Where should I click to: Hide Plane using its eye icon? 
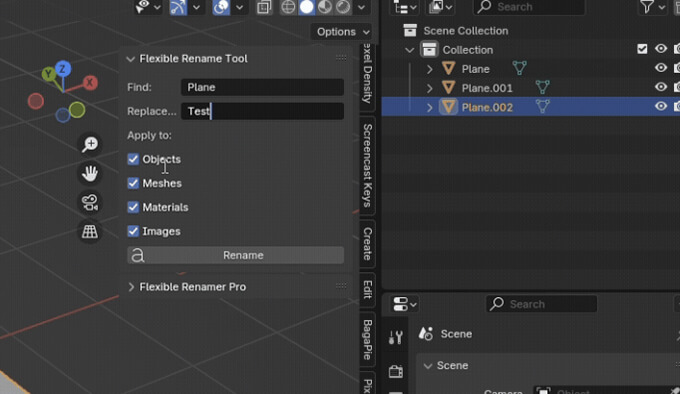coord(660,68)
